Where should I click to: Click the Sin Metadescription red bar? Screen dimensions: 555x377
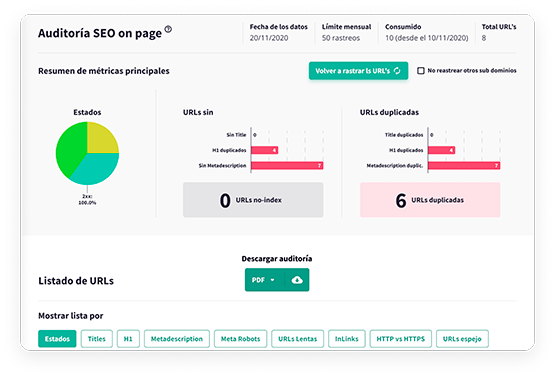point(287,165)
